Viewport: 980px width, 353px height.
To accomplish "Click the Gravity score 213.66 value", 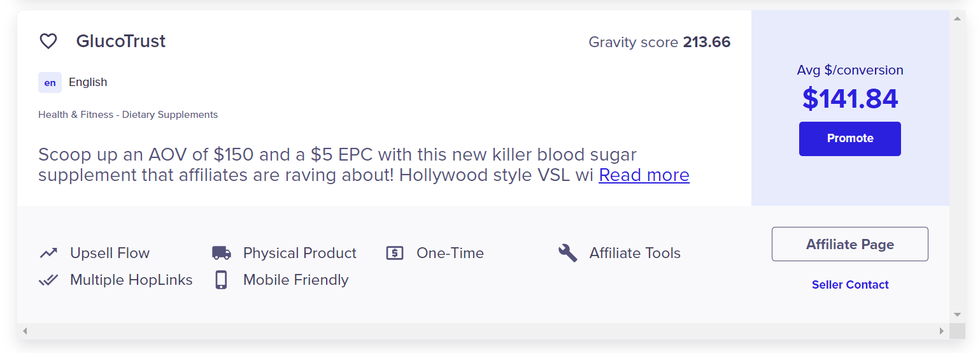I will pos(707,43).
